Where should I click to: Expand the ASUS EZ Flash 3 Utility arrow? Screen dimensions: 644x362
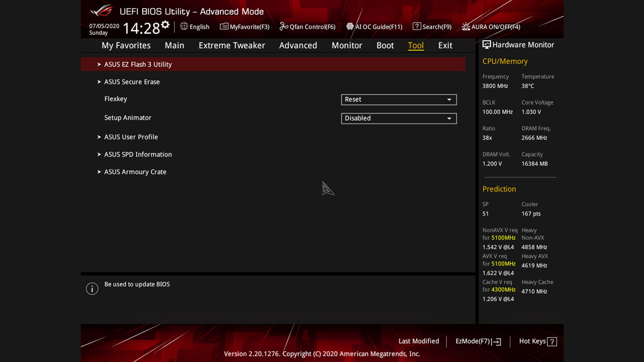(x=99, y=64)
